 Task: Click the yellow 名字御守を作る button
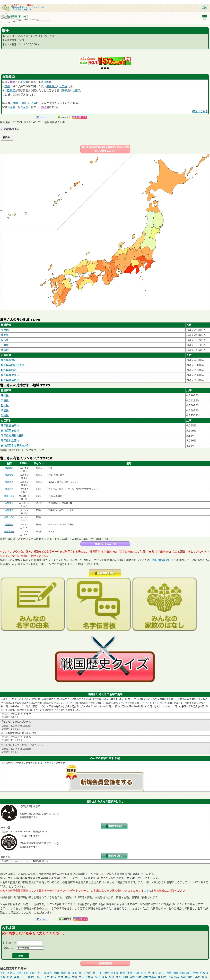tap(105, 573)
